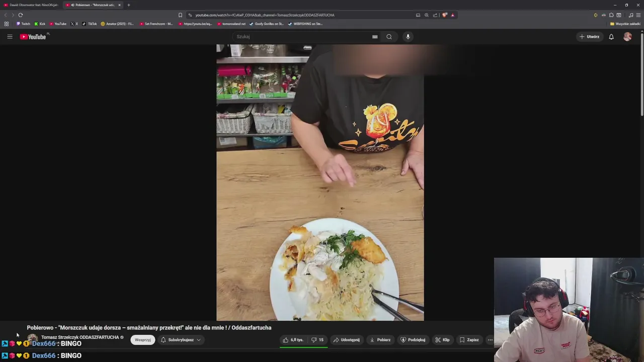The height and width of the screenshot is (362, 644).
Task: Expand the Wszystkie zakładki bookmarks folder
Action: point(625,24)
